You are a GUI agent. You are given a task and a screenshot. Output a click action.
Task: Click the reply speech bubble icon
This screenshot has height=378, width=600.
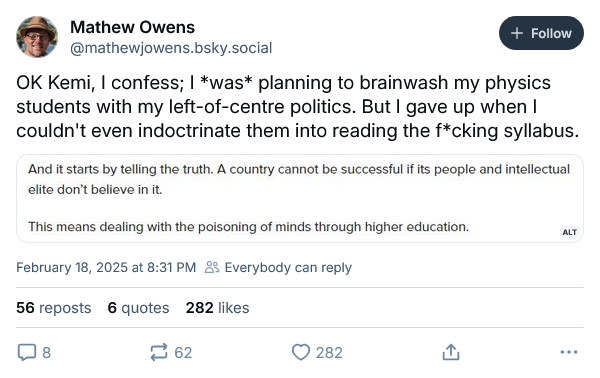pos(27,352)
